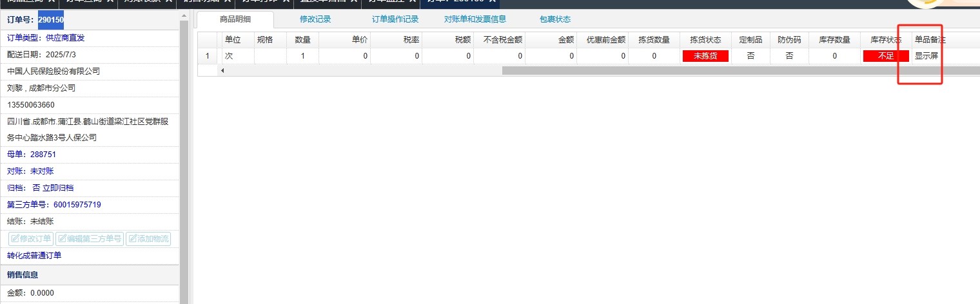The image size is (980, 304).
Task: Click the left panel vertical scrollbar thumb
Action: (184, 162)
